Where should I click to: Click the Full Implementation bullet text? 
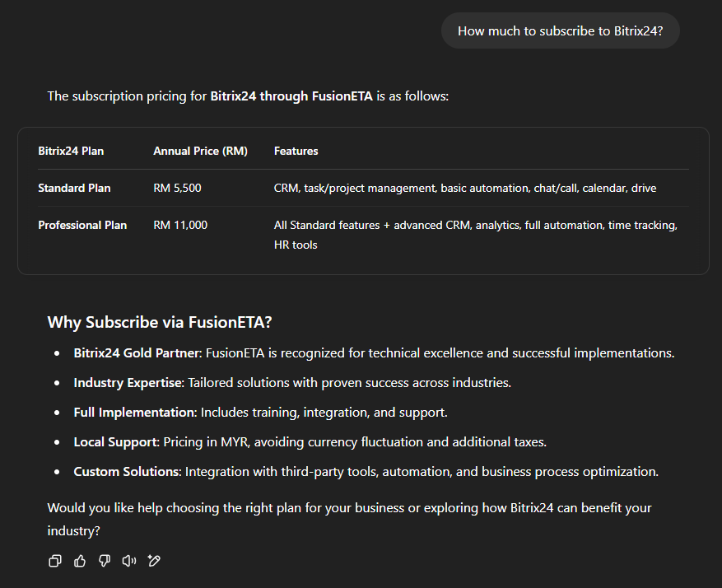pyautogui.click(x=135, y=412)
